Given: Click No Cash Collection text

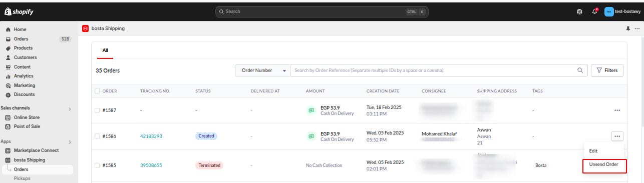Looking at the screenshot, I should point(324,165).
